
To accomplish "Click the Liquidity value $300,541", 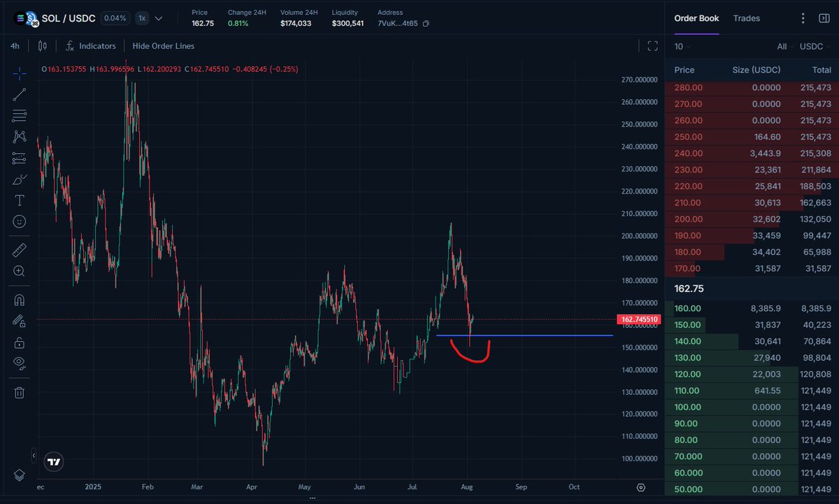I will click(x=348, y=24).
